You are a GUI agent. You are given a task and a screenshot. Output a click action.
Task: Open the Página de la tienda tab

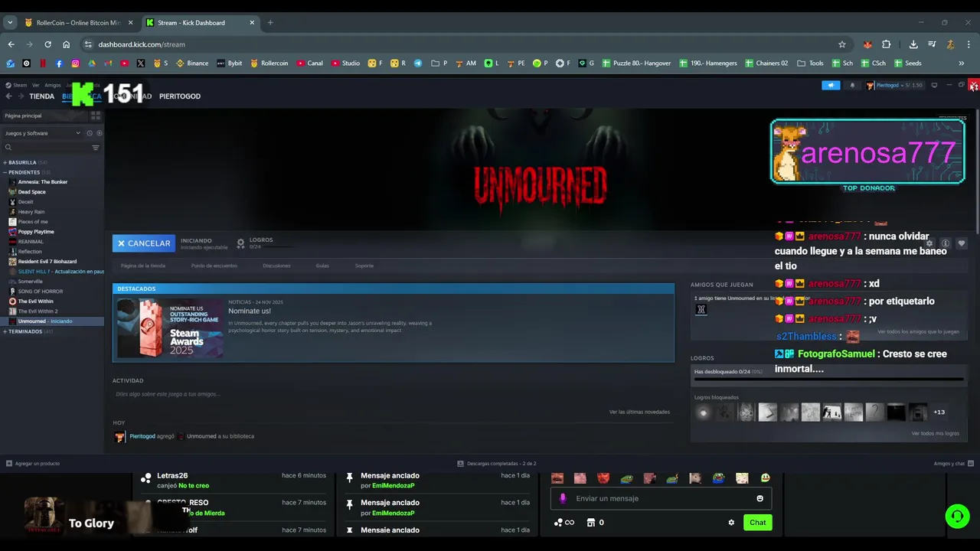[143, 266]
